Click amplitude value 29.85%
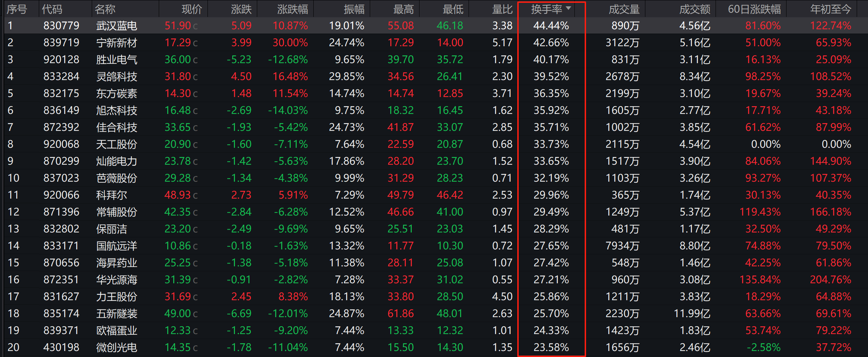The height and width of the screenshot is (357, 868). (346, 77)
